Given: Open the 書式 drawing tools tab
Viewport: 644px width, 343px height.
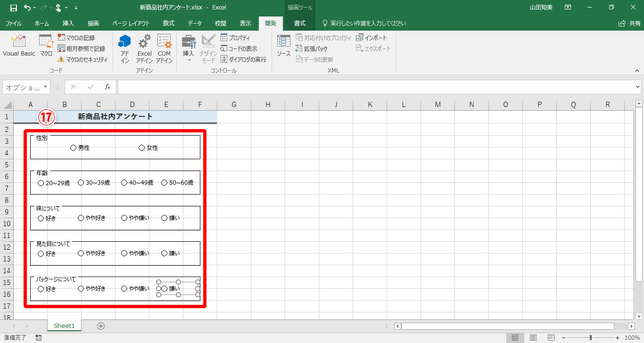Looking at the screenshot, I should (300, 23).
